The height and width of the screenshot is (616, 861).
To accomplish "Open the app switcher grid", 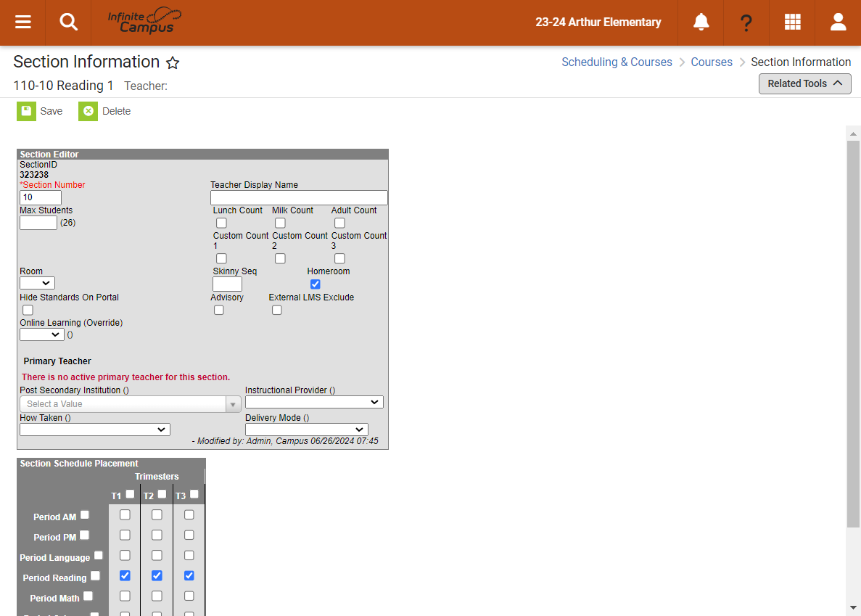I will tap(792, 22).
